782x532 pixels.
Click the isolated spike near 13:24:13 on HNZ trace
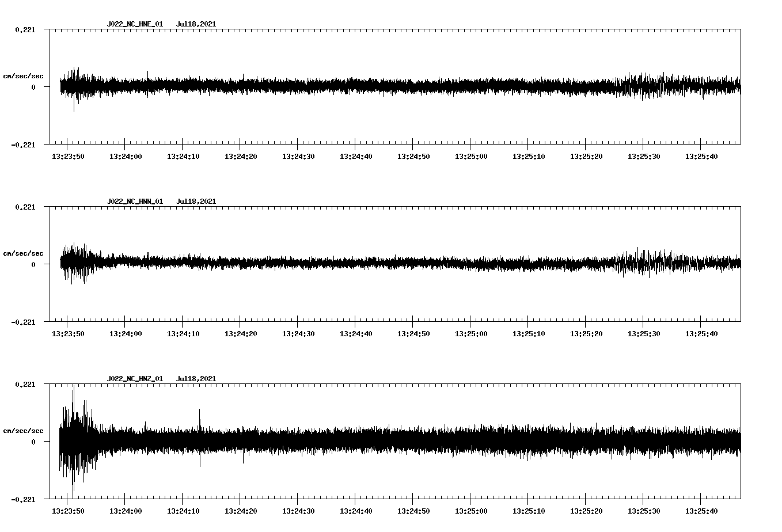[x=200, y=438]
